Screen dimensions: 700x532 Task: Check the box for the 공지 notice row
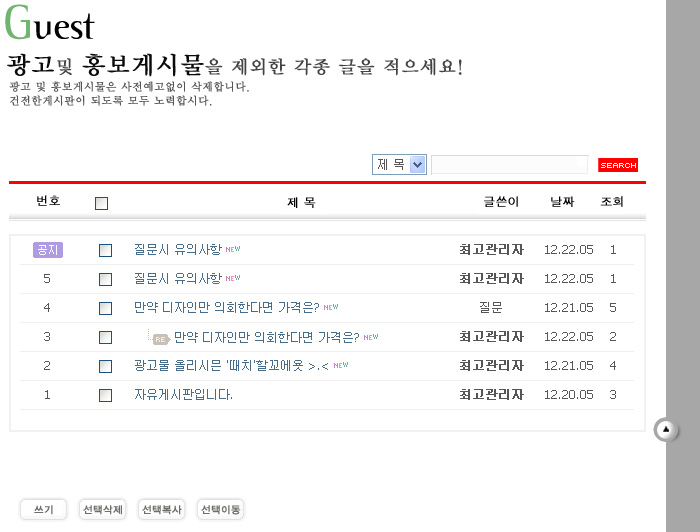[x=105, y=251]
